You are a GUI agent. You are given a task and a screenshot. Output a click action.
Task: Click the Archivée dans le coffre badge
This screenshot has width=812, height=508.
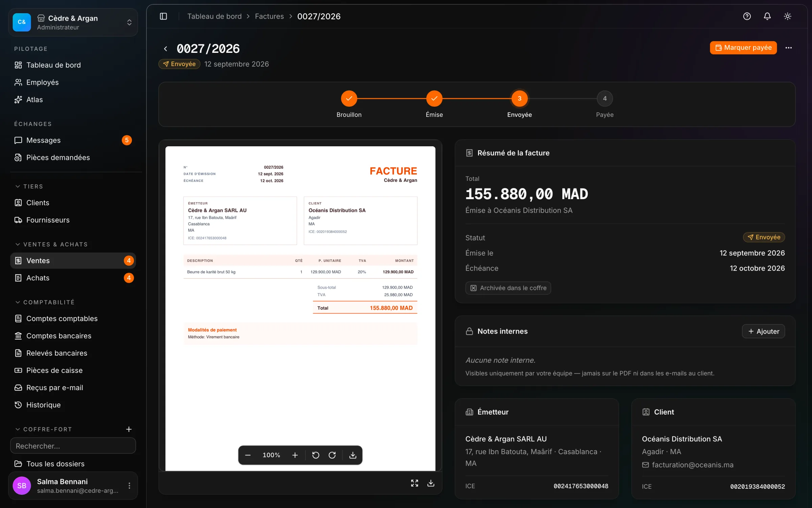pos(508,288)
